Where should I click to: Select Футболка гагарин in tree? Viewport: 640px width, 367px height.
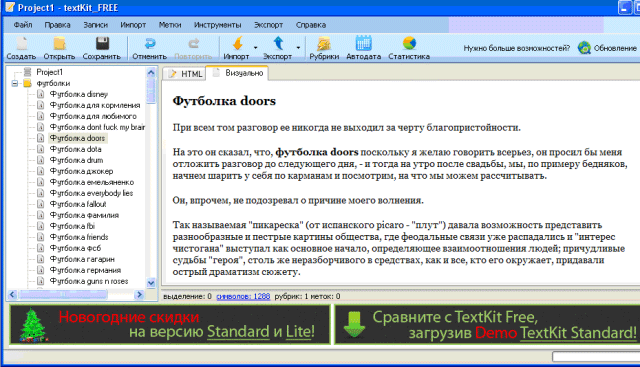[82, 259]
